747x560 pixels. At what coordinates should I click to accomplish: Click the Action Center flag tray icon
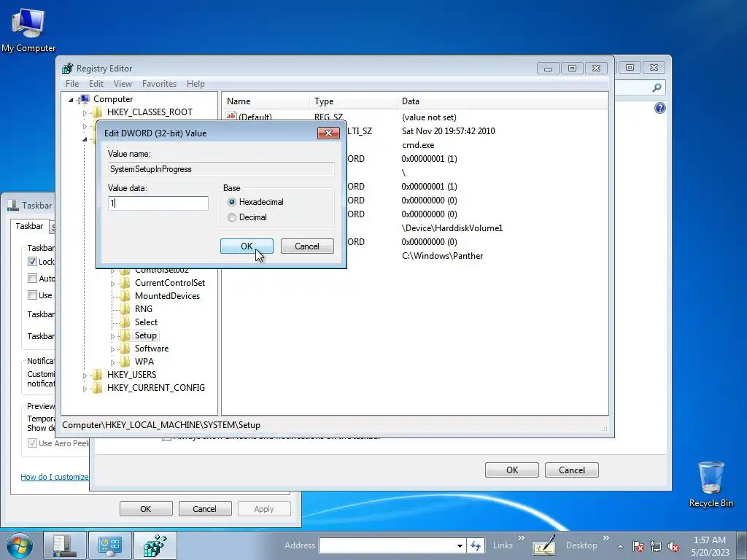[638, 546]
